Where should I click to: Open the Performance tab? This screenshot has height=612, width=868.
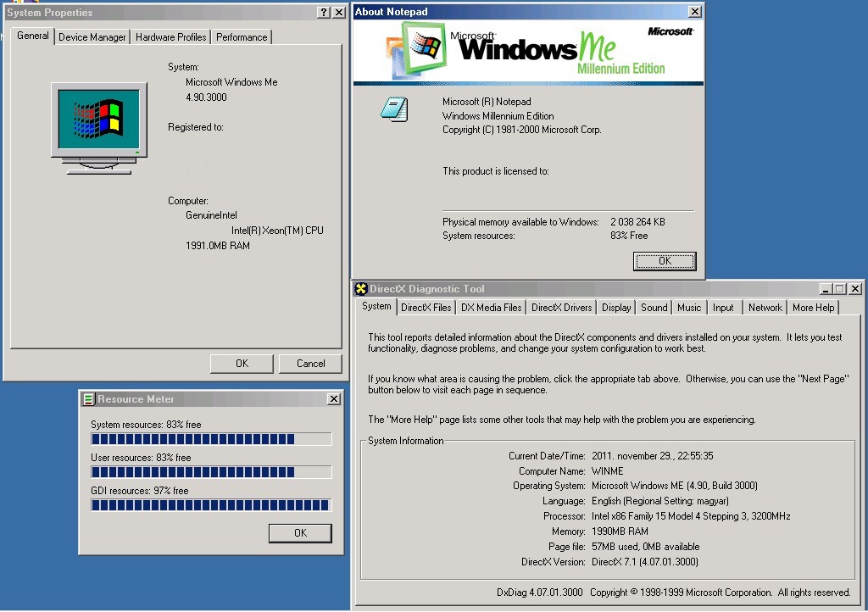[242, 37]
